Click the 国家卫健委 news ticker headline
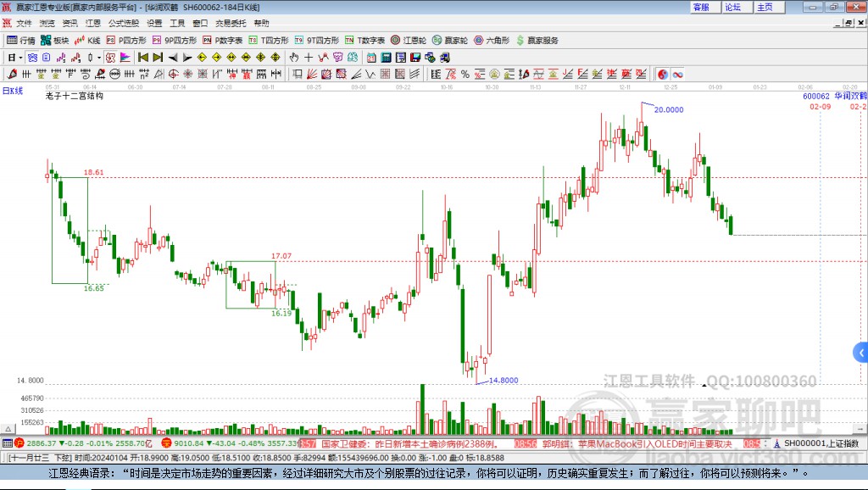 (408, 443)
